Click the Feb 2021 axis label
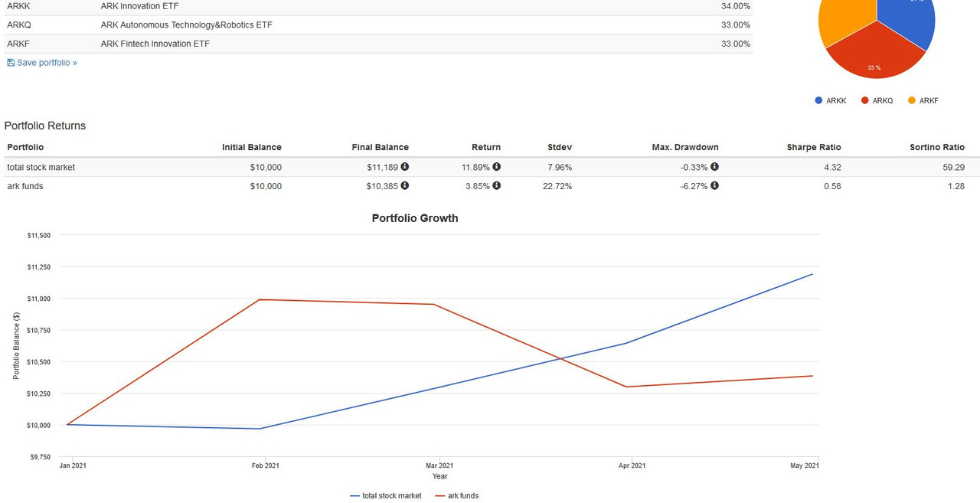The width and height of the screenshot is (980, 503). point(266,465)
